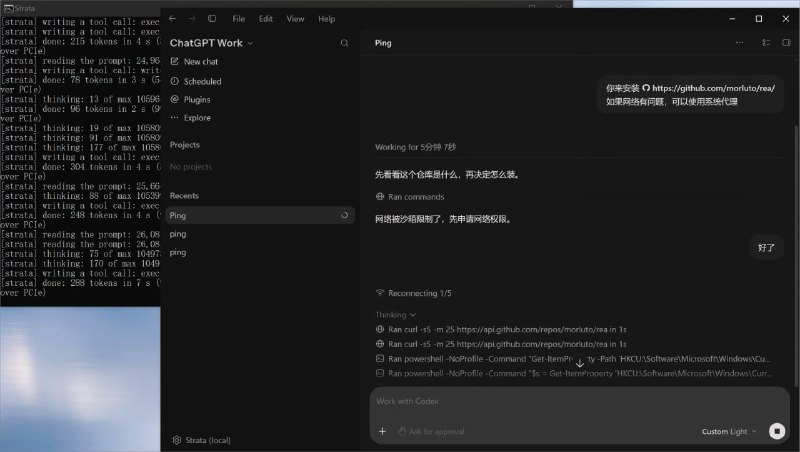Click the Projects heading in the sidebar
Screen dimensions: 800x452
click(x=185, y=145)
